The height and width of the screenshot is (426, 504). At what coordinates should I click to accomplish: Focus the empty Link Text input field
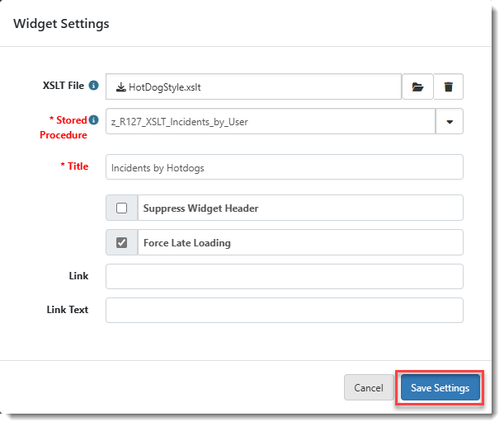pos(284,310)
